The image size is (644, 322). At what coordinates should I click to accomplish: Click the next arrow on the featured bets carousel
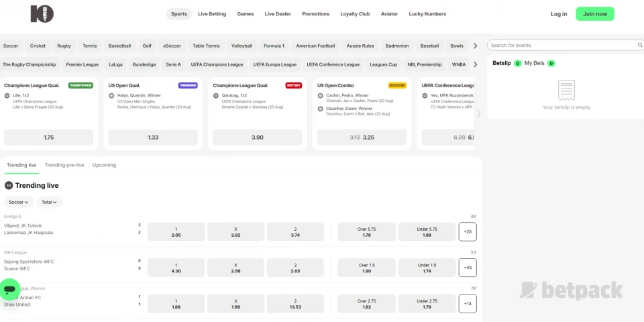click(478, 113)
